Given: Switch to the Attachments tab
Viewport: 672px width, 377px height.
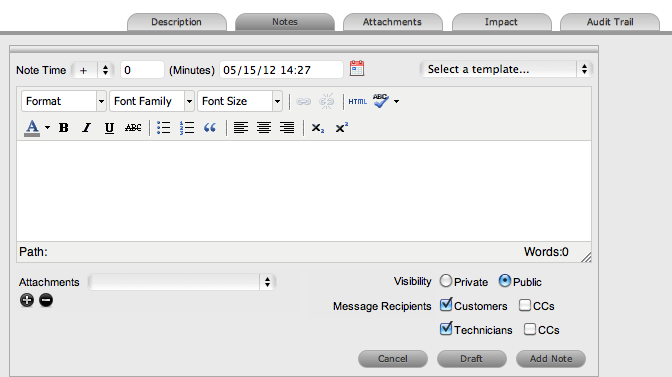Looking at the screenshot, I should 393,22.
